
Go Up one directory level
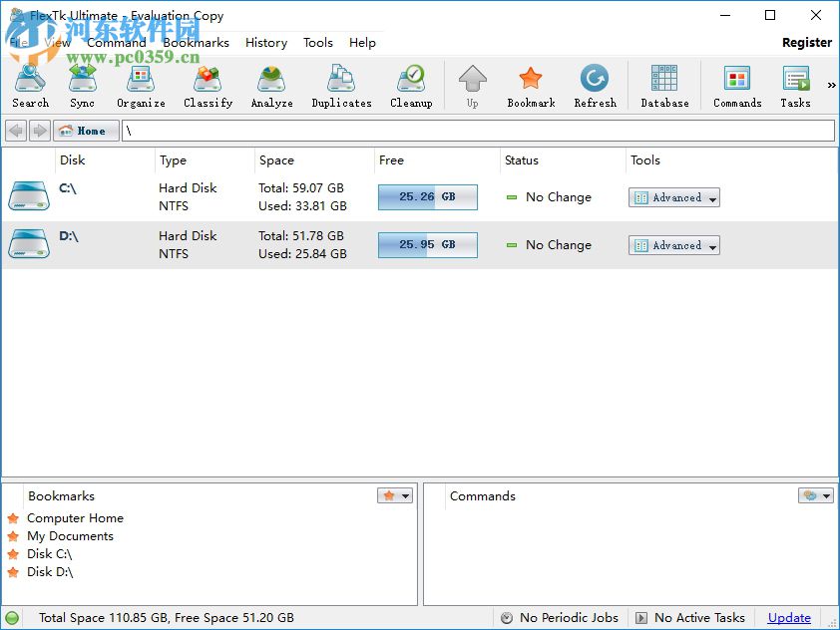coord(473,87)
